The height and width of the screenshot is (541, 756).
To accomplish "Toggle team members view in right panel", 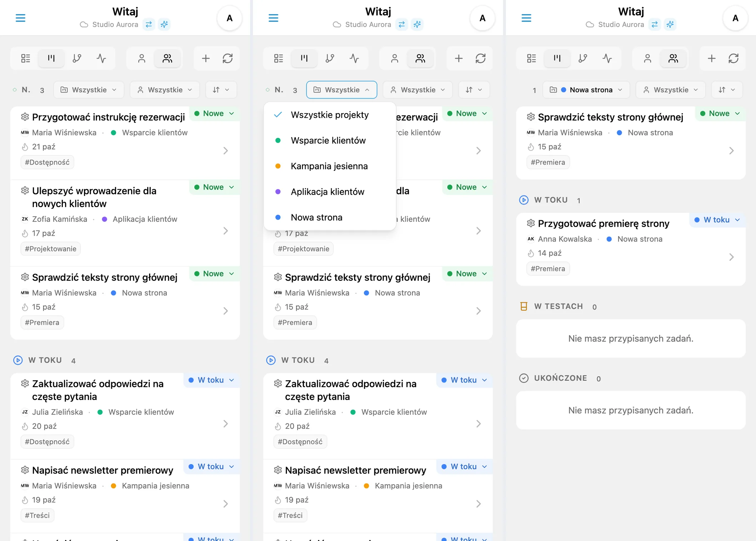I will click(x=673, y=58).
